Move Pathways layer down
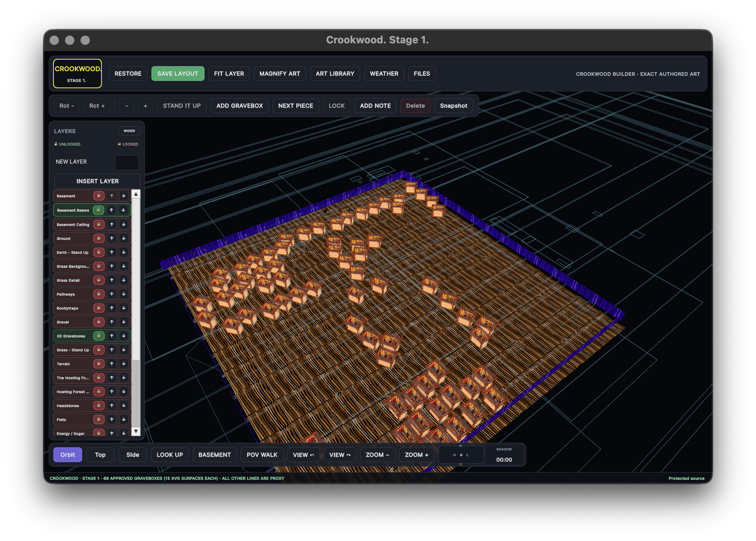This screenshot has width=756, height=541. 124,294
